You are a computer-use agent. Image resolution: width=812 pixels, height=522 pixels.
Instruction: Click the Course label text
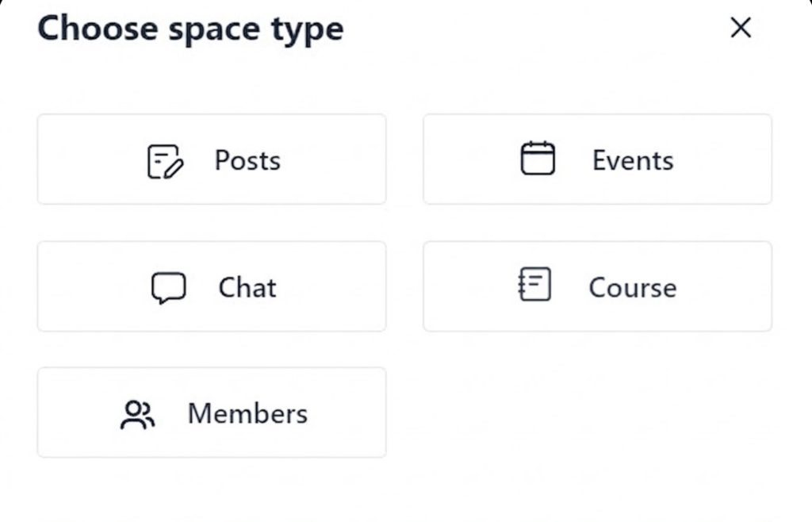632,287
